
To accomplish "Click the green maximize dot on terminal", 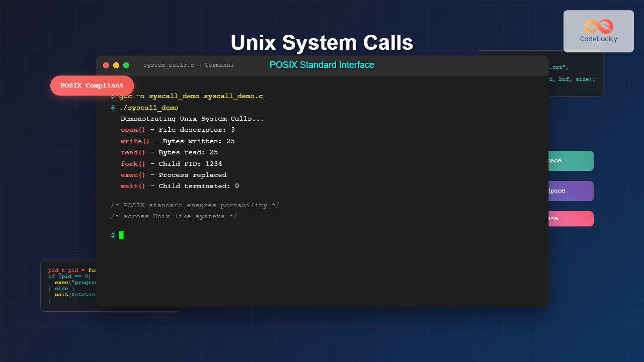I will (x=126, y=65).
